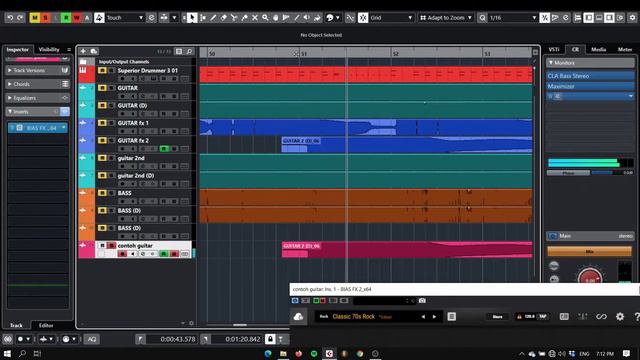Select the Split scissors tool
The width and height of the screenshot is (640, 360).
pyautogui.click(x=234, y=18)
